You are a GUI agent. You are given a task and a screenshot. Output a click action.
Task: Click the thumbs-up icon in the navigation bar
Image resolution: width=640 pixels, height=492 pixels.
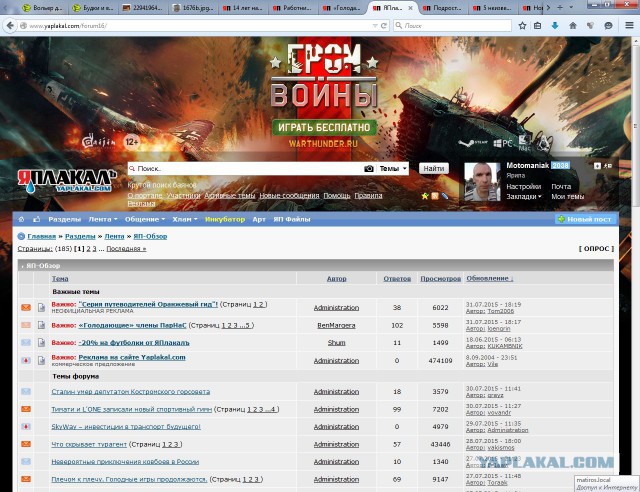(36, 219)
